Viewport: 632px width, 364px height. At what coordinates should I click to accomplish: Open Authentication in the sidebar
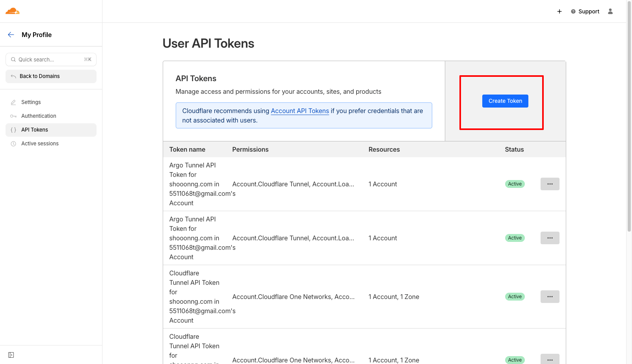coord(51,116)
